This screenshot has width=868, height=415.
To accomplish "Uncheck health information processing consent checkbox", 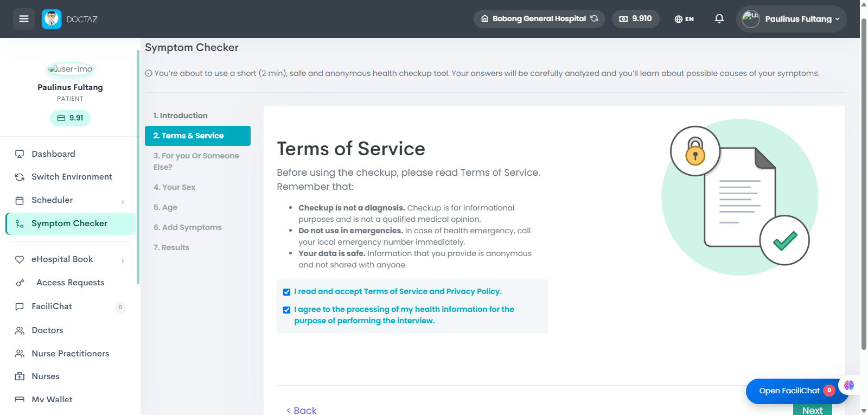I will click(286, 310).
